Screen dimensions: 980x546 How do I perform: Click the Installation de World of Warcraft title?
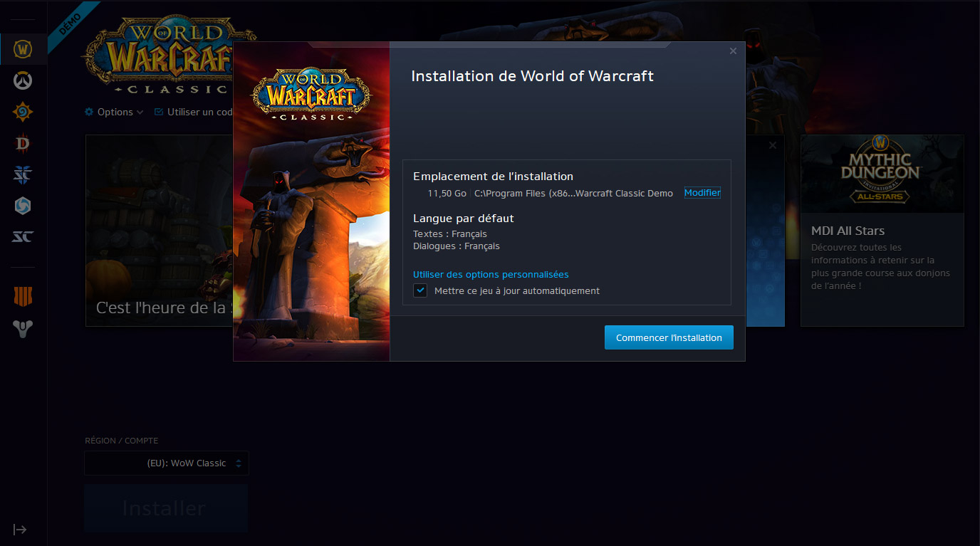click(x=532, y=76)
